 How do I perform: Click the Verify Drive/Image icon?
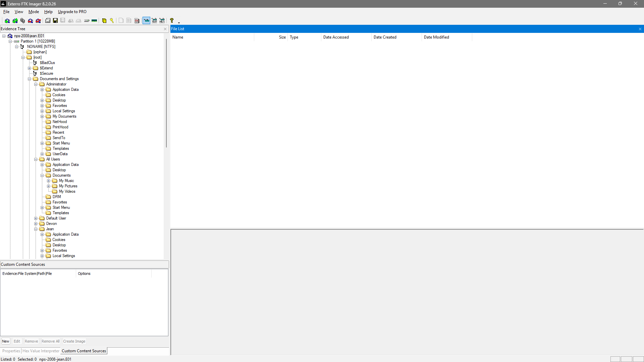click(x=87, y=21)
